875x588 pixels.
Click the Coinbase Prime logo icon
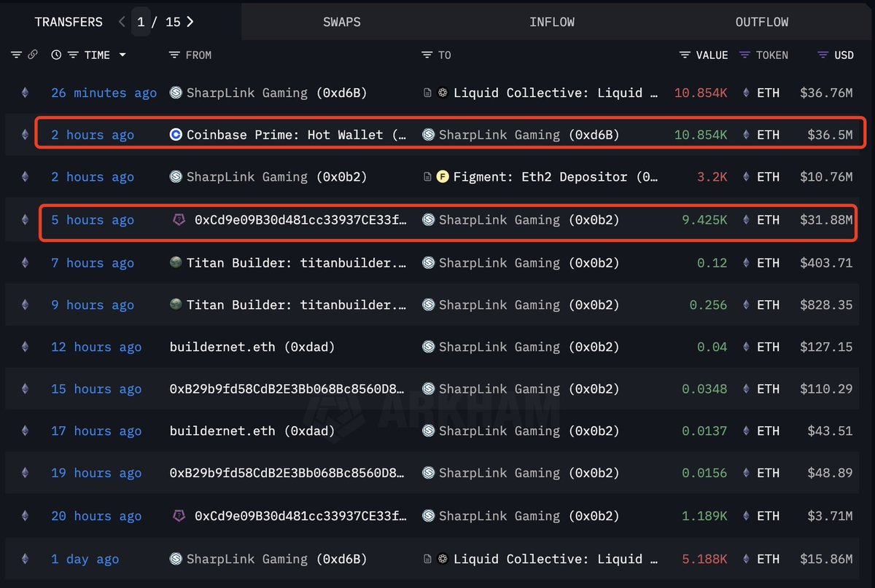(176, 134)
